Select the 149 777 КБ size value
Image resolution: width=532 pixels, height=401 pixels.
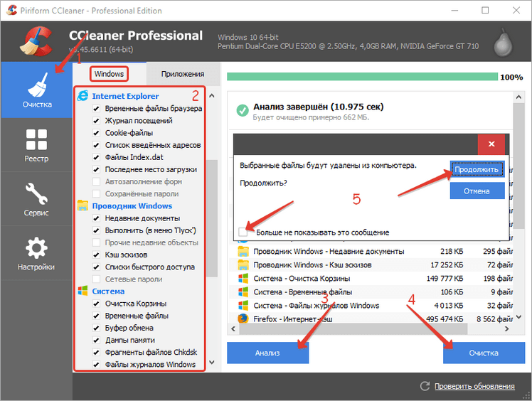coord(445,279)
